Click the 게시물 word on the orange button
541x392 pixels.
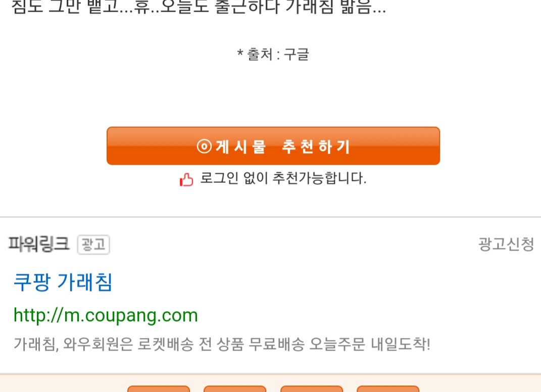click(x=241, y=146)
